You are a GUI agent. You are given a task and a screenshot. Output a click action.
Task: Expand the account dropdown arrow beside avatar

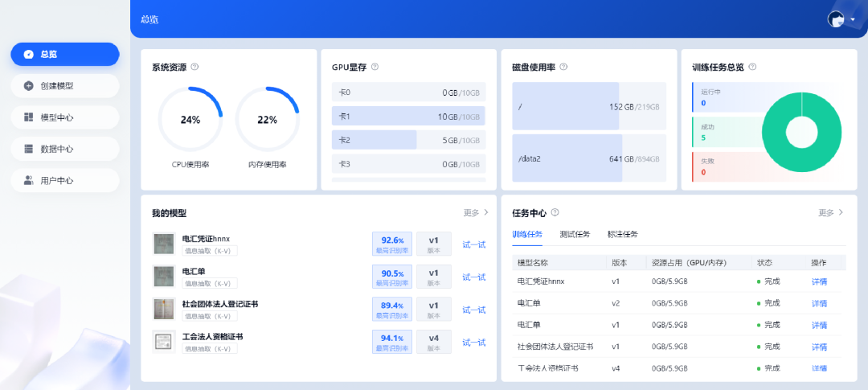[853, 20]
